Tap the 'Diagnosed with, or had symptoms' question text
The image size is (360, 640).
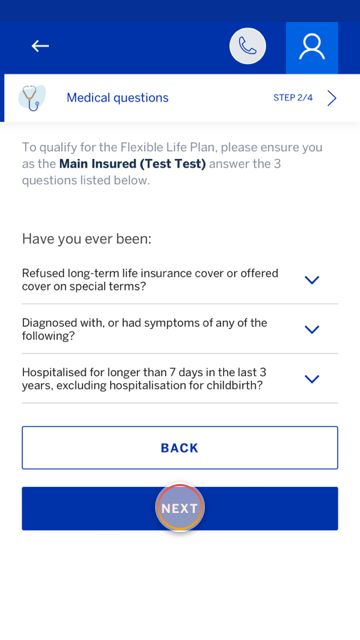click(x=144, y=329)
